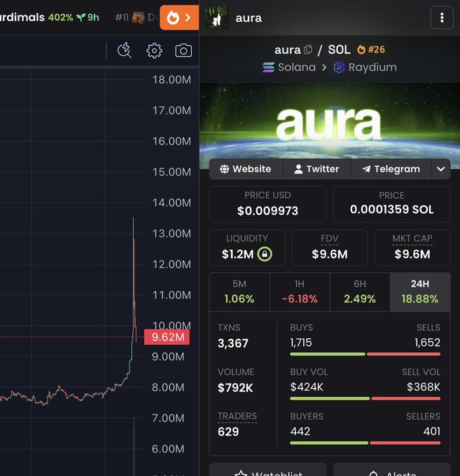The height and width of the screenshot is (476, 460).
Task: Open the three-dot options menu
Action: [x=442, y=17]
